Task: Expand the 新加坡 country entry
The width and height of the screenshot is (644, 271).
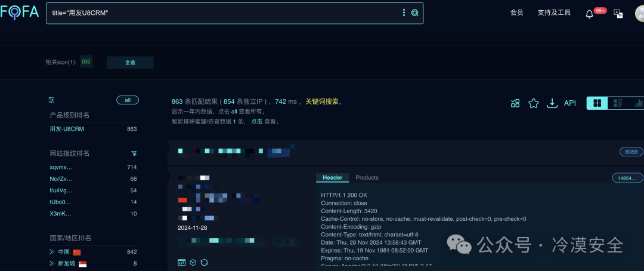Action: tap(52, 263)
